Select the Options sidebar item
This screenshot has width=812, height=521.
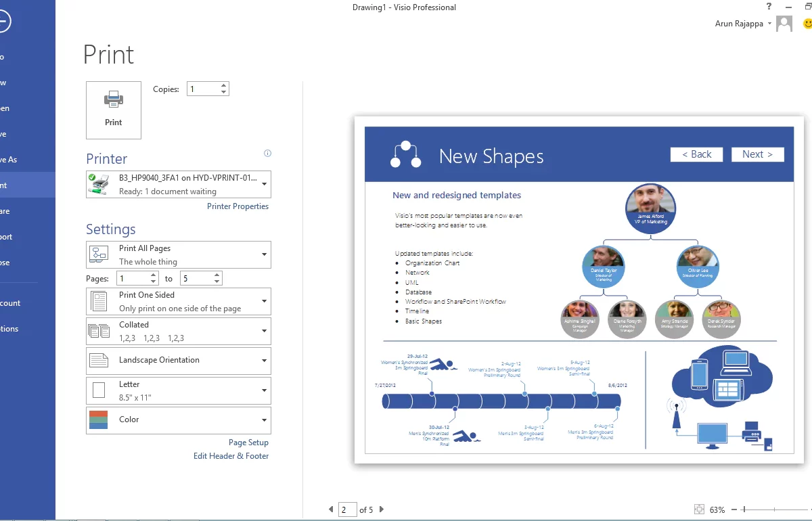28,329
